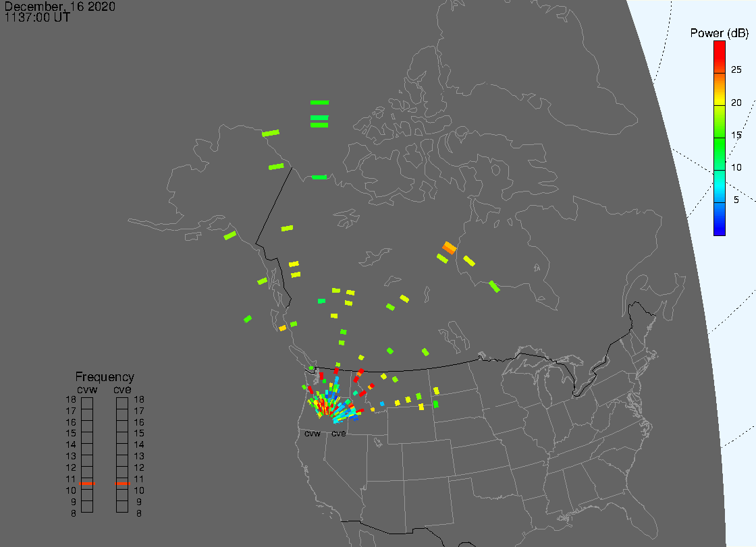Screen dimensions: 756x547
Task: Click the 'Frequency' legend heading
Action: pyautogui.click(x=105, y=377)
